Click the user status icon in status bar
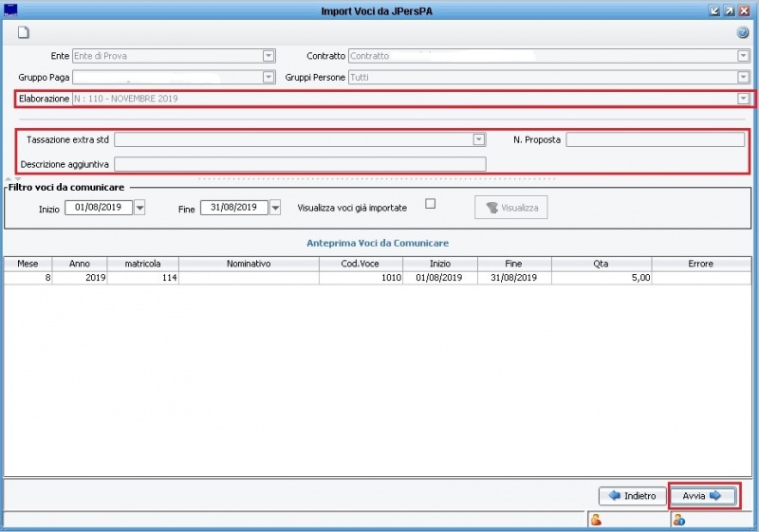This screenshot has width=759, height=532. point(596,520)
